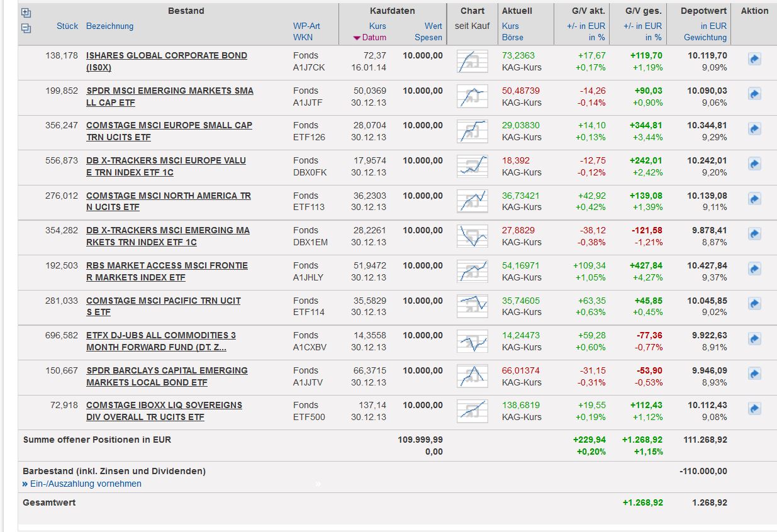Open action icon for RBS Market Access Frontier

tap(754, 269)
